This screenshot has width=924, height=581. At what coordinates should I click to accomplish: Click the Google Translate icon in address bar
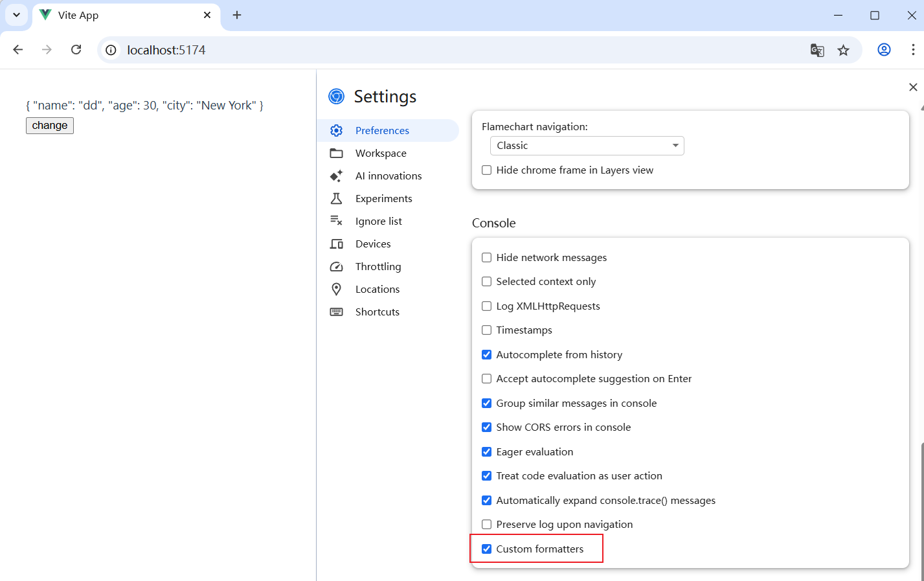click(x=817, y=50)
